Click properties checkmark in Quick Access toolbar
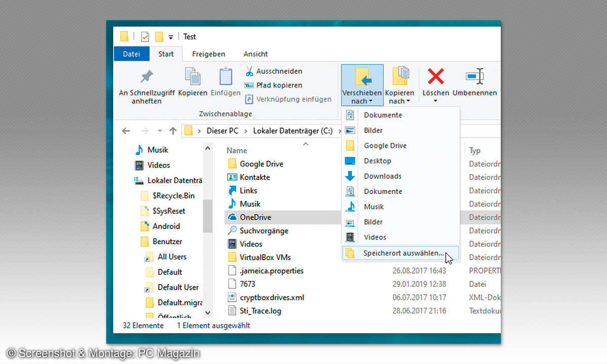 tap(145, 36)
